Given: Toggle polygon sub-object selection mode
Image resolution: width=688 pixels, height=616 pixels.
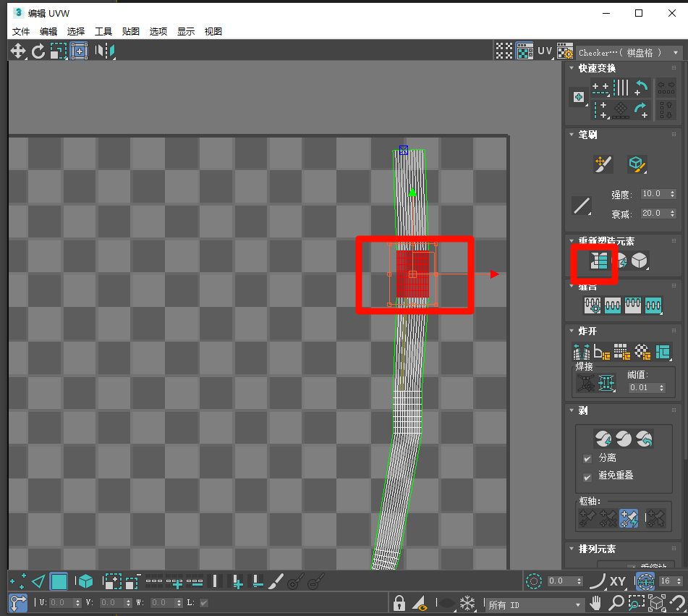Looking at the screenshot, I should tap(59, 581).
